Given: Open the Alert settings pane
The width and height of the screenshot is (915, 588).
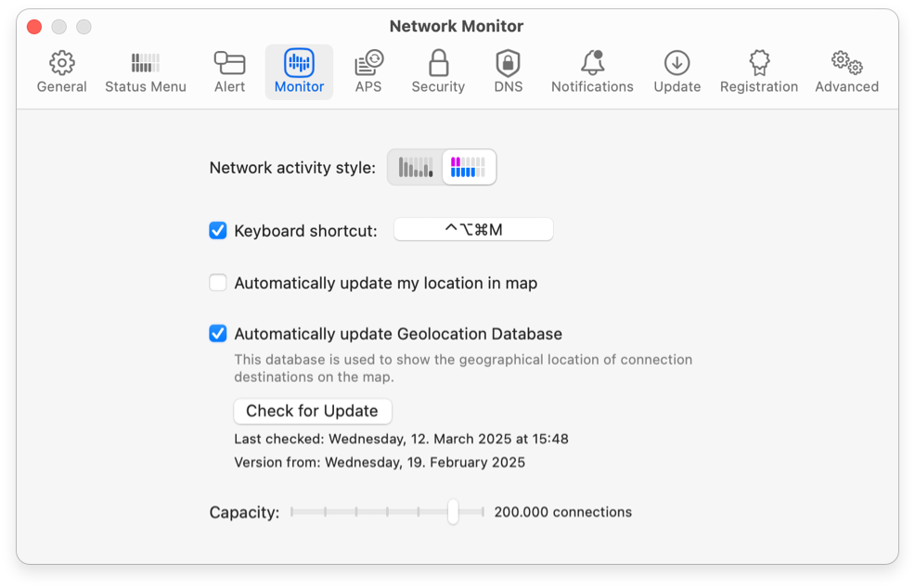Looking at the screenshot, I should click(229, 72).
